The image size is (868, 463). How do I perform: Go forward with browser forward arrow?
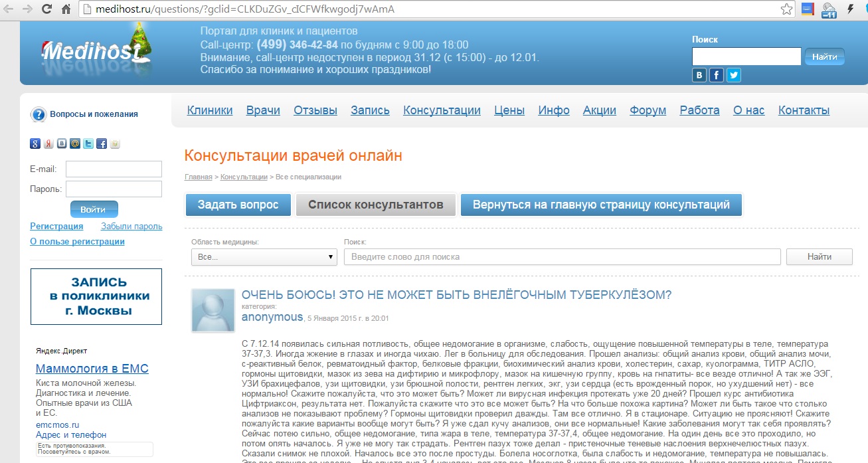pyautogui.click(x=27, y=9)
